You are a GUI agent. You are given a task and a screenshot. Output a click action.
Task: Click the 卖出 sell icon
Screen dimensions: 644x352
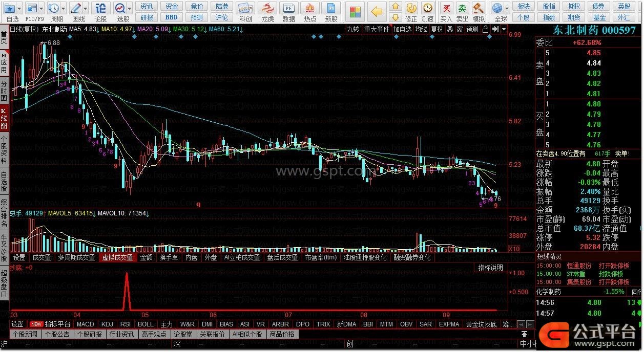pyautogui.click(x=463, y=8)
